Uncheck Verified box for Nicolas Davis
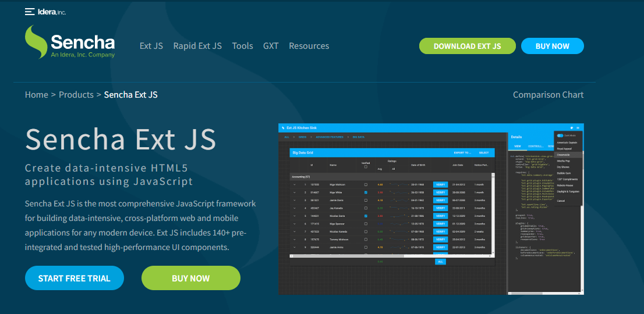 (366, 216)
